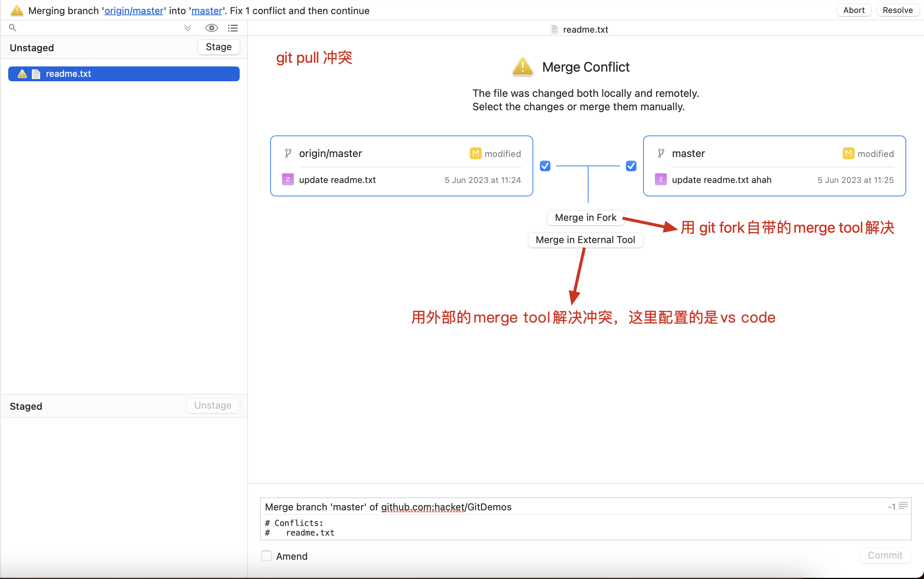
Task: Select the readme.txt conflicted file
Action: [124, 73]
